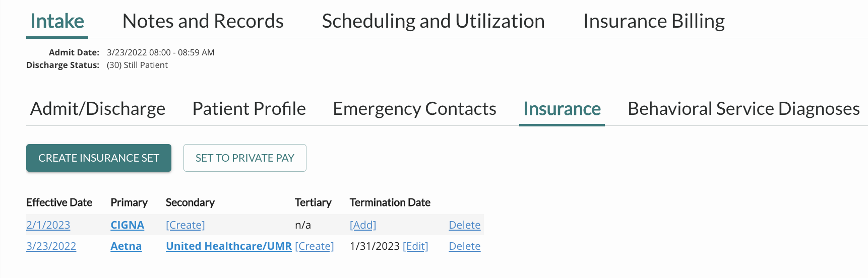868x278 pixels.
Task: Switch to Scheduling and Utilization tab
Action: [x=433, y=21]
